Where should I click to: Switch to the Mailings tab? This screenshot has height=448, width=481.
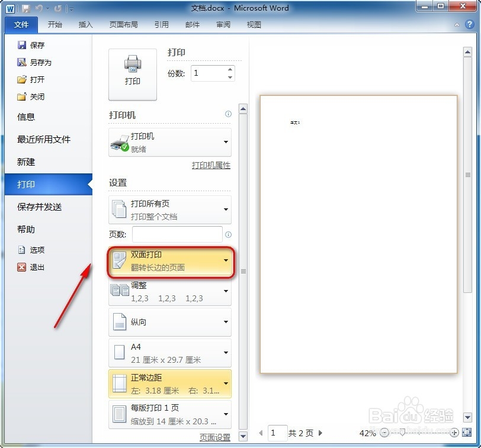point(193,24)
